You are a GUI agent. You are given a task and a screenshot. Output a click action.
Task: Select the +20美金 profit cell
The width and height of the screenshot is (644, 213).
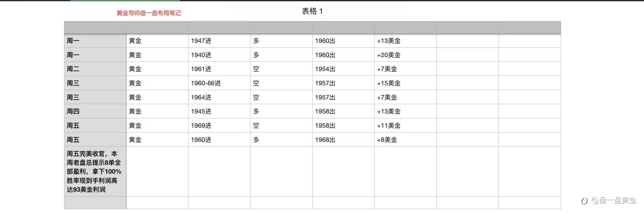coord(405,55)
